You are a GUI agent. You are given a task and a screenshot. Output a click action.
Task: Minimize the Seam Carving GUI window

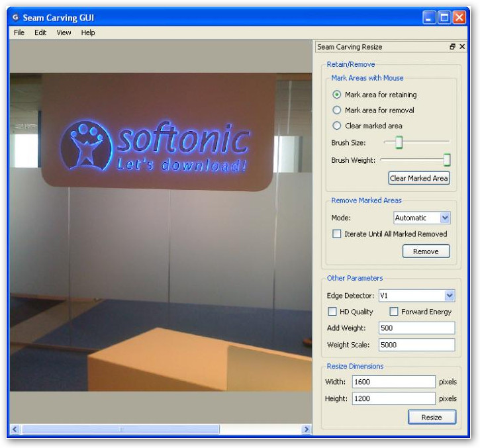click(428, 17)
